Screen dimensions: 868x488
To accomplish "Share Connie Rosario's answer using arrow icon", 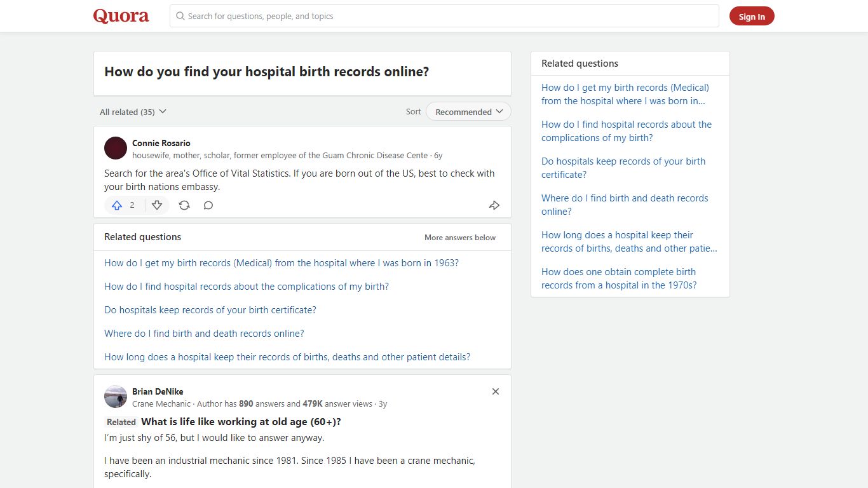I will point(494,205).
